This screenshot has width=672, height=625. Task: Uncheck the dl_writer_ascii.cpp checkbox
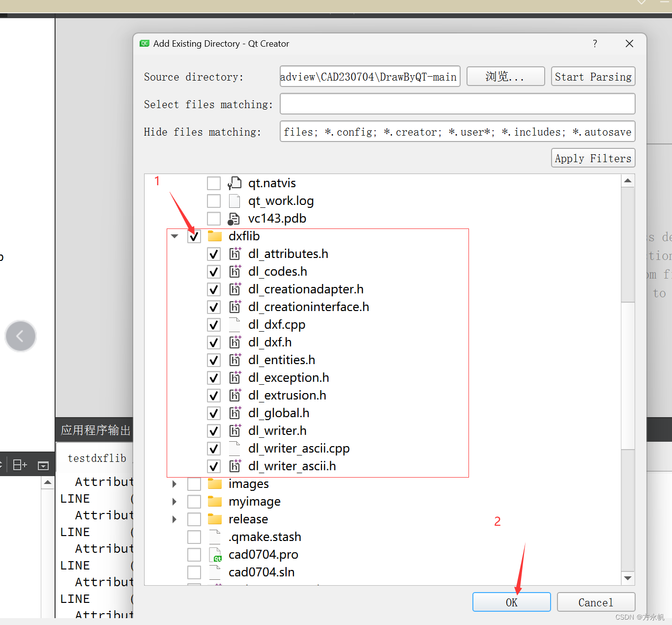[214, 449]
